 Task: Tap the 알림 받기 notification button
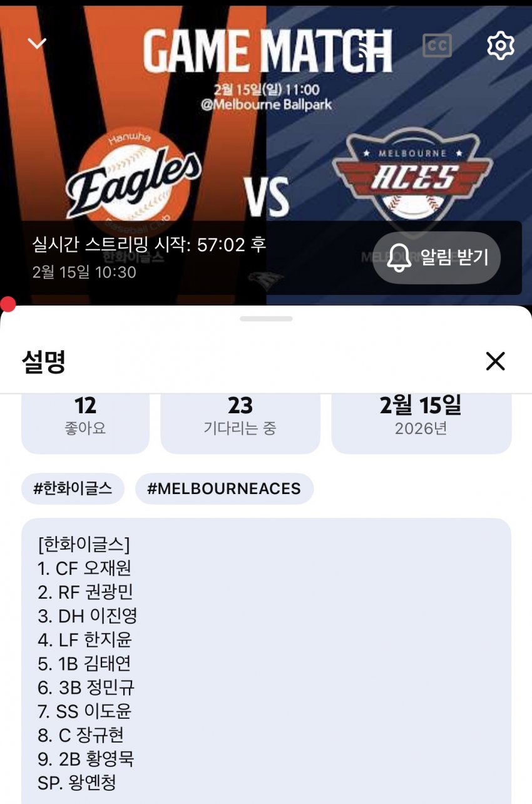click(437, 257)
